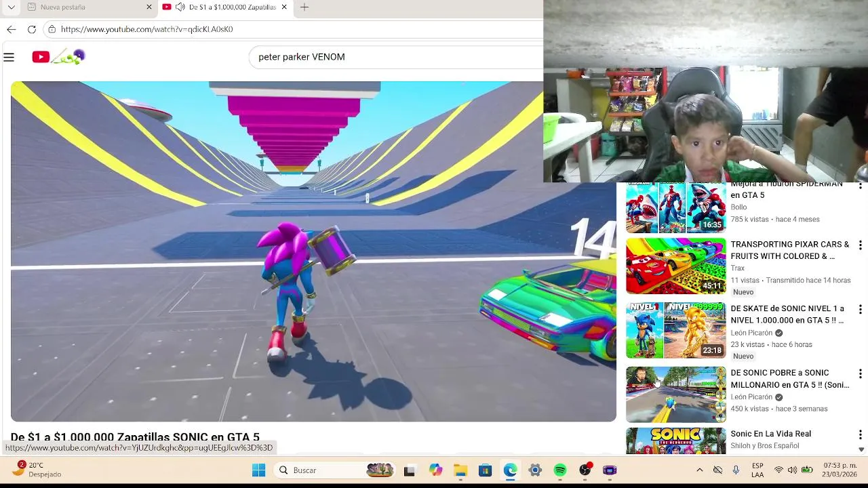
Task: Click the camera-off icon in system tray
Action: 717,470
